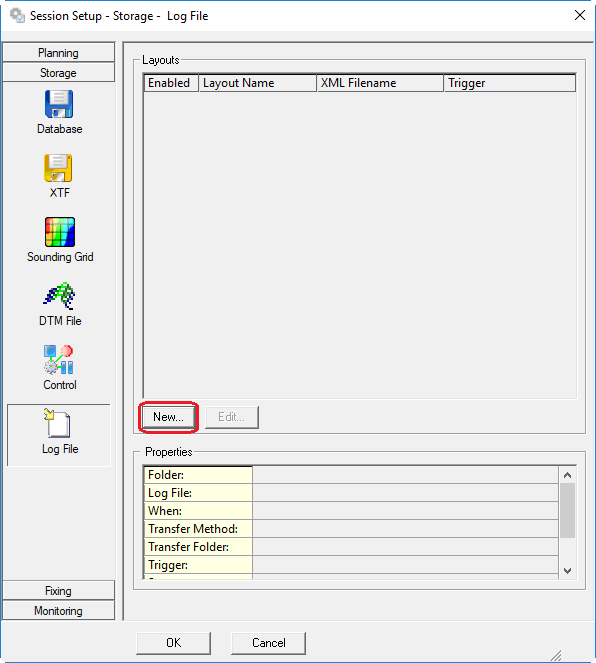596x663 pixels.
Task: Open the Database storage icon
Action: click(x=59, y=104)
